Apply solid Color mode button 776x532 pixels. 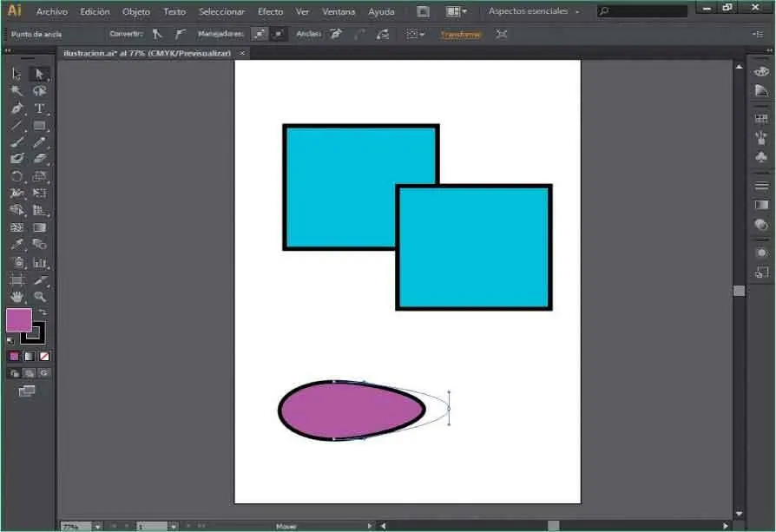point(15,357)
